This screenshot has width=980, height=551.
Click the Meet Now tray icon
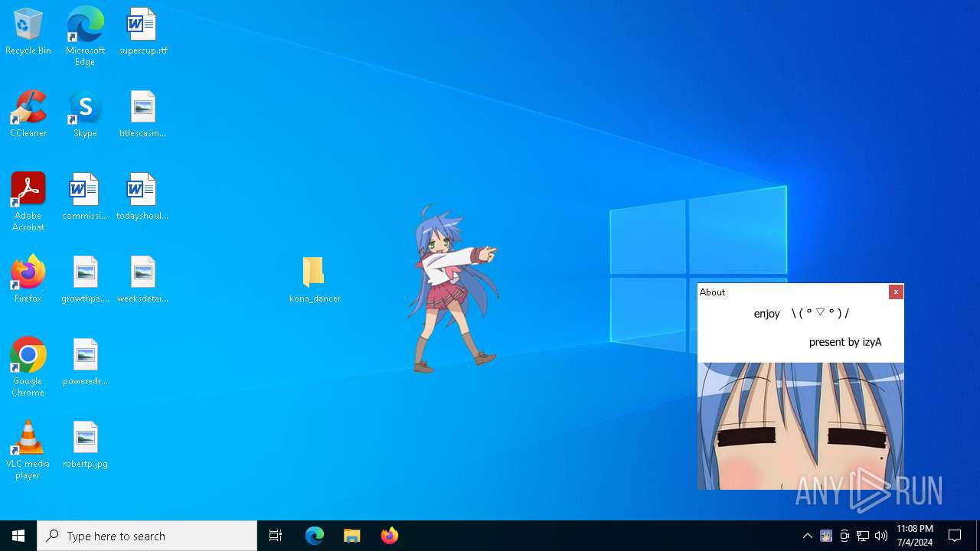click(x=844, y=536)
